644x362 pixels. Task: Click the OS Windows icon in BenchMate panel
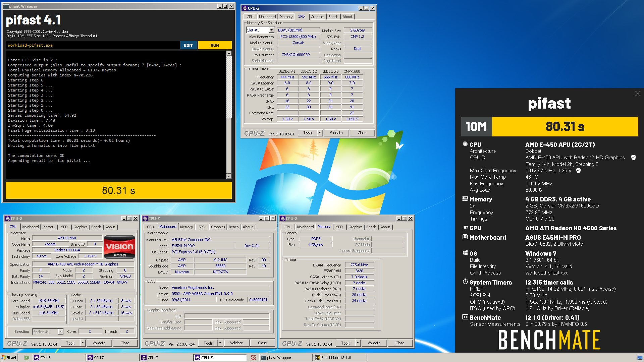[465, 253]
